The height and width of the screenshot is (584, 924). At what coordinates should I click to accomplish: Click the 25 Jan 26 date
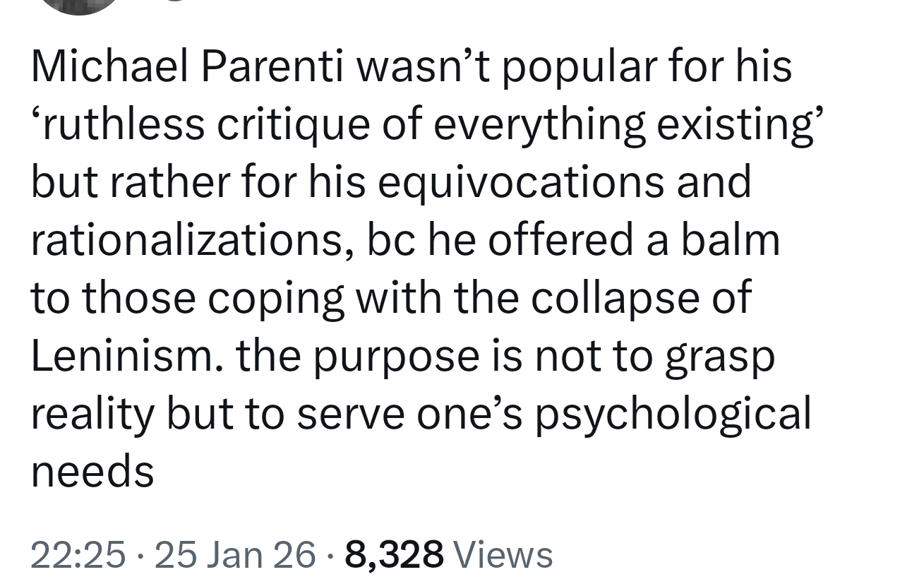(x=235, y=554)
